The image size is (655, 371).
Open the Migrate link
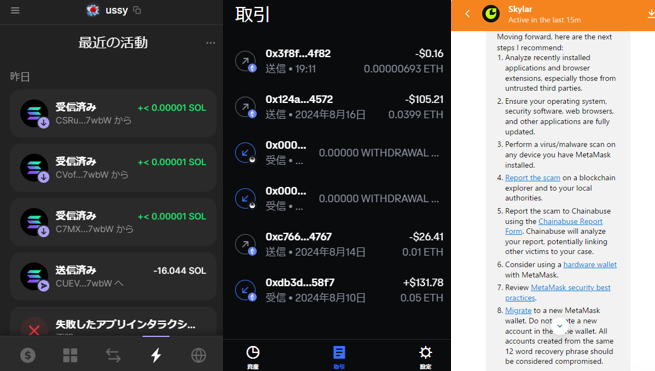point(518,310)
